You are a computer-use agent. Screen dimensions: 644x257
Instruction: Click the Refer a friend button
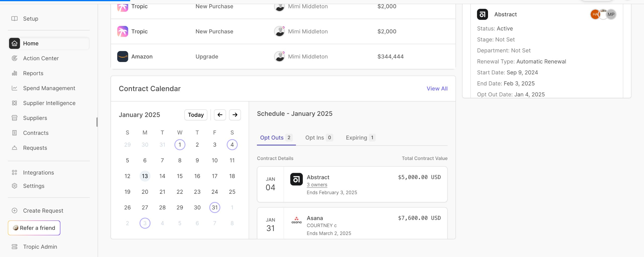click(34, 228)
